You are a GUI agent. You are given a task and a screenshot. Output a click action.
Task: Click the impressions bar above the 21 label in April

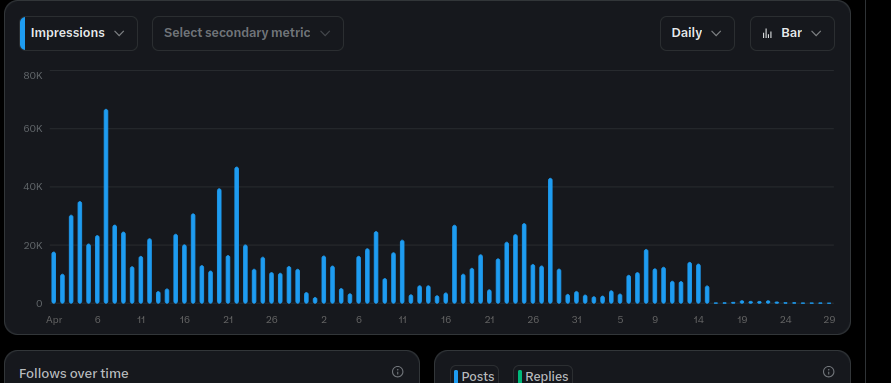point(228,279)
